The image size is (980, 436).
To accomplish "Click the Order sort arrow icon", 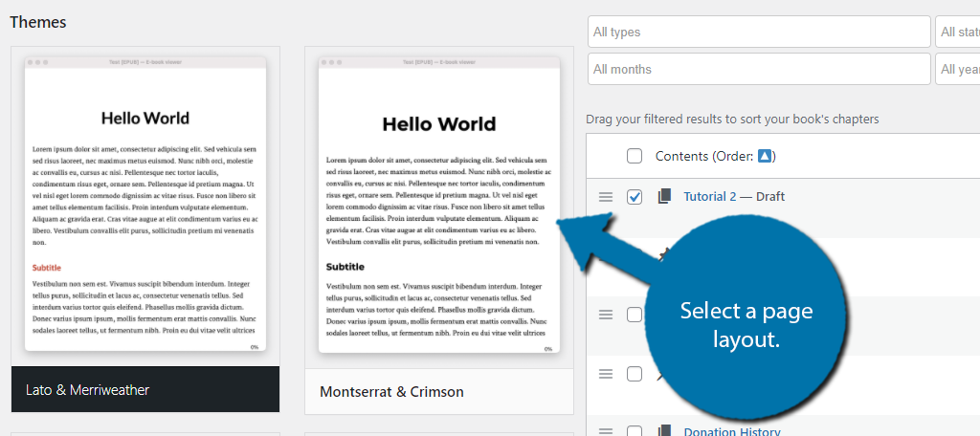I will [765, 156].
